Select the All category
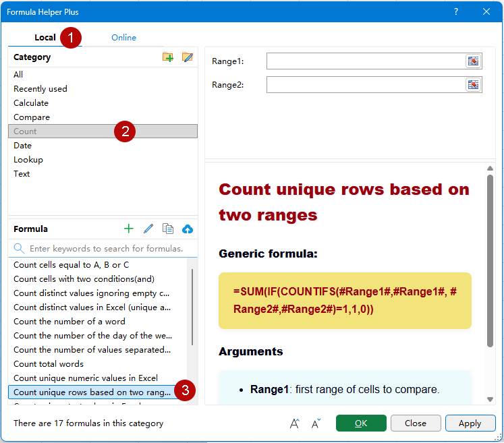 103,75
